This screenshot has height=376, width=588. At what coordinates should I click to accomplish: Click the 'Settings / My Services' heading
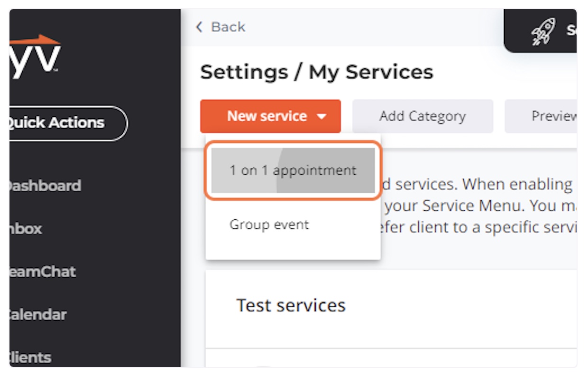317,72
